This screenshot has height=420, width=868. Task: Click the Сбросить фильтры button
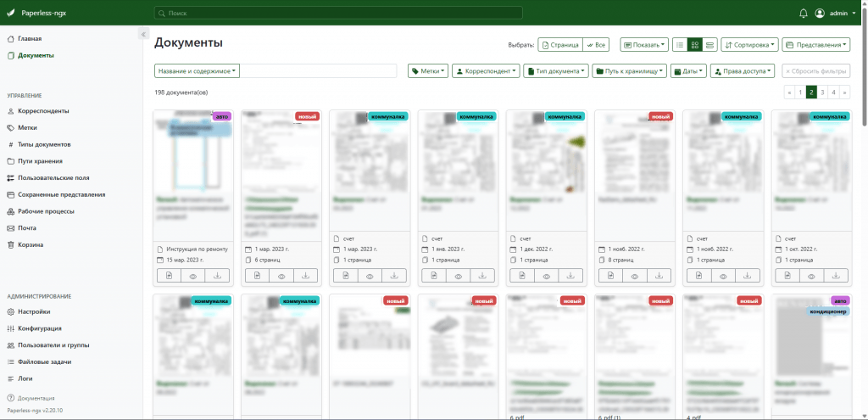(x=816, y=71)
